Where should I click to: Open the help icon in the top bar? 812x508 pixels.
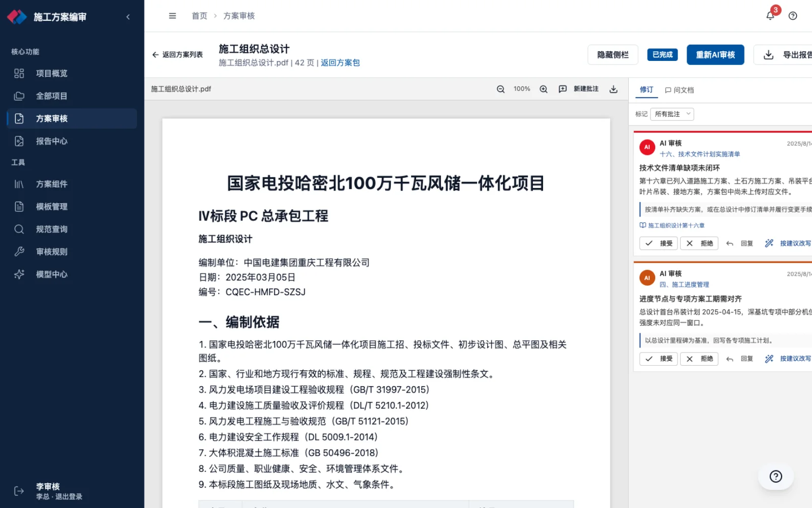[x=793, y=16]
